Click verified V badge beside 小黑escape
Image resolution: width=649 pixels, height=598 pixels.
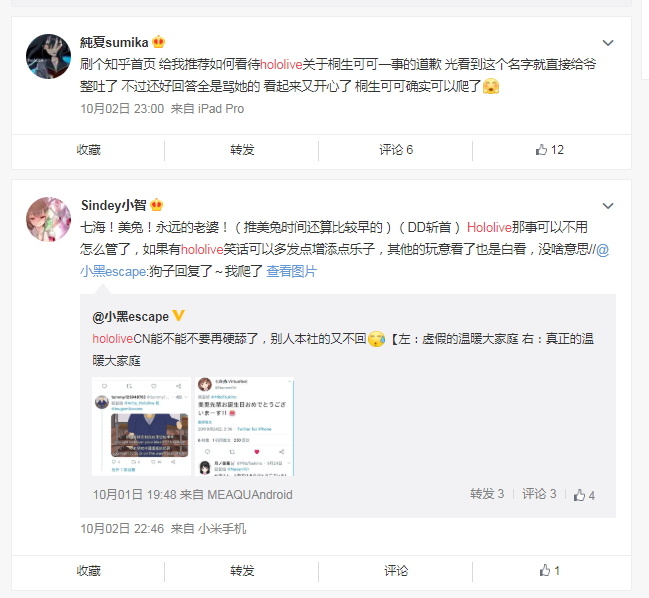(178, 316)
